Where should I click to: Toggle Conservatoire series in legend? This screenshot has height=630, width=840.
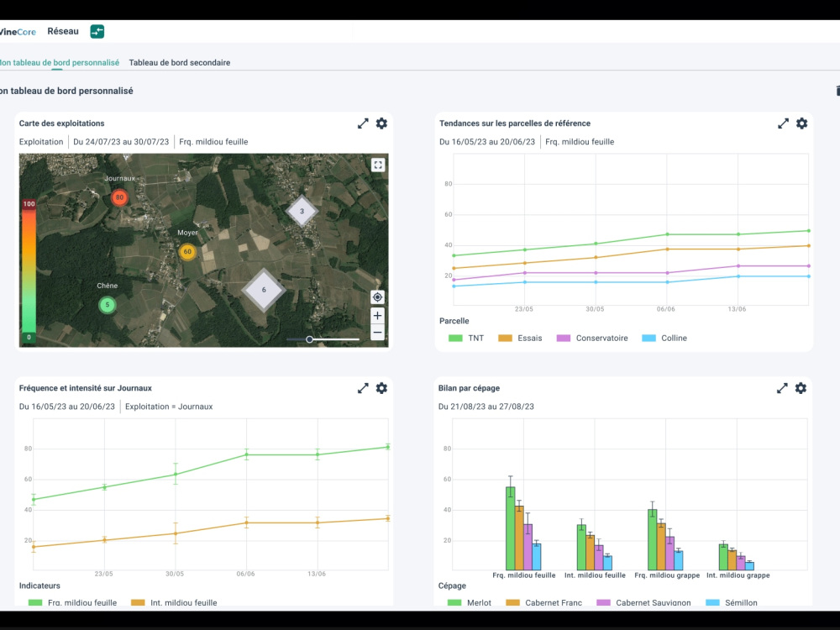592,338
